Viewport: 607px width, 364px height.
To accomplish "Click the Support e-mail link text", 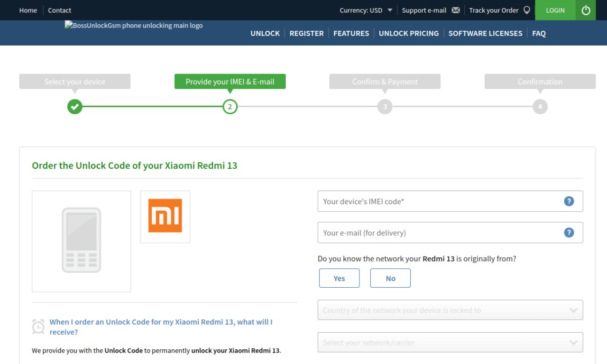I will (x=424, y=10).
